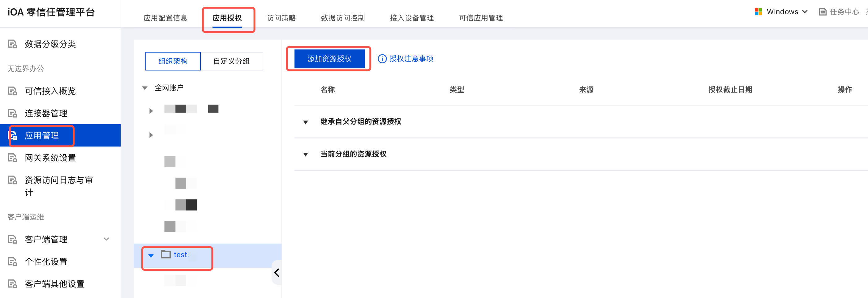Viewport: 868px width, 298px height.
Task: Select the 组织架构 view tab
Action: 173,61
